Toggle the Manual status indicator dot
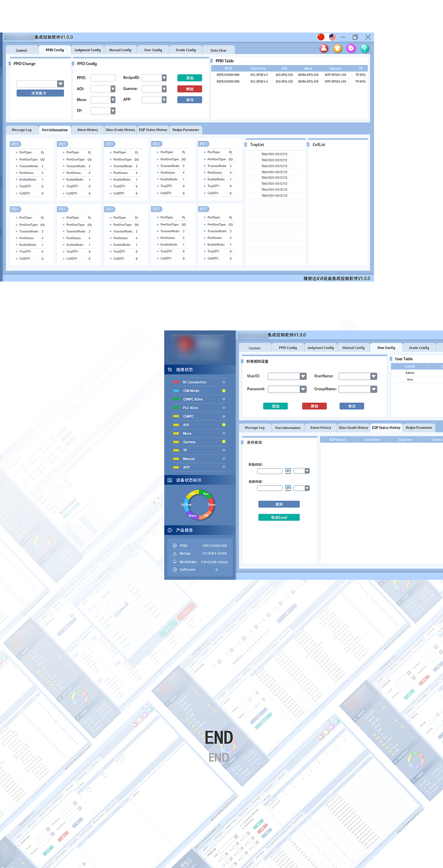 pos(224,459)
